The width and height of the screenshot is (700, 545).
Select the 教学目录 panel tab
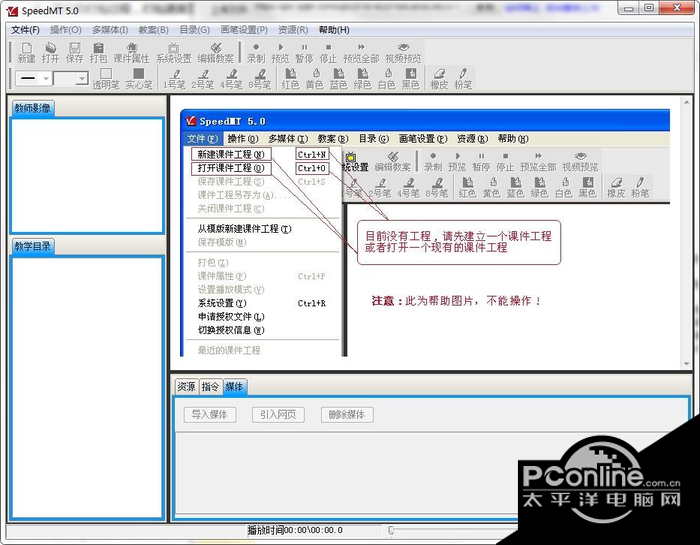tap(33, 246)
